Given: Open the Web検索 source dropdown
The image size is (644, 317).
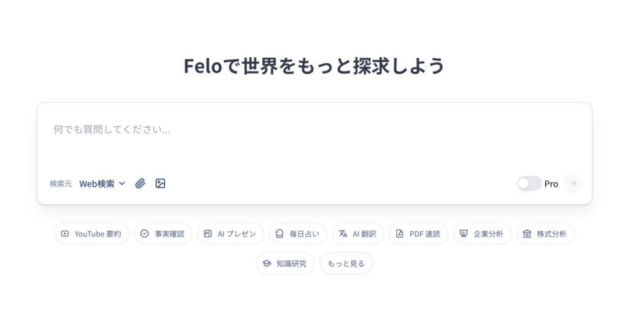Looking at the screenshot, I should pyautogui.click(x=103, y=184).
